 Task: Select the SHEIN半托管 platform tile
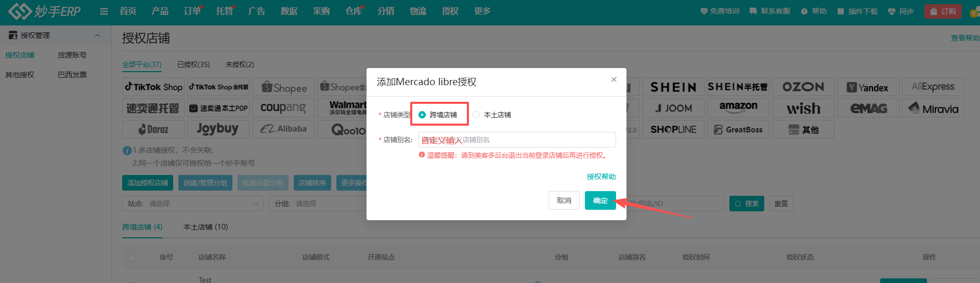click(738, 87)
